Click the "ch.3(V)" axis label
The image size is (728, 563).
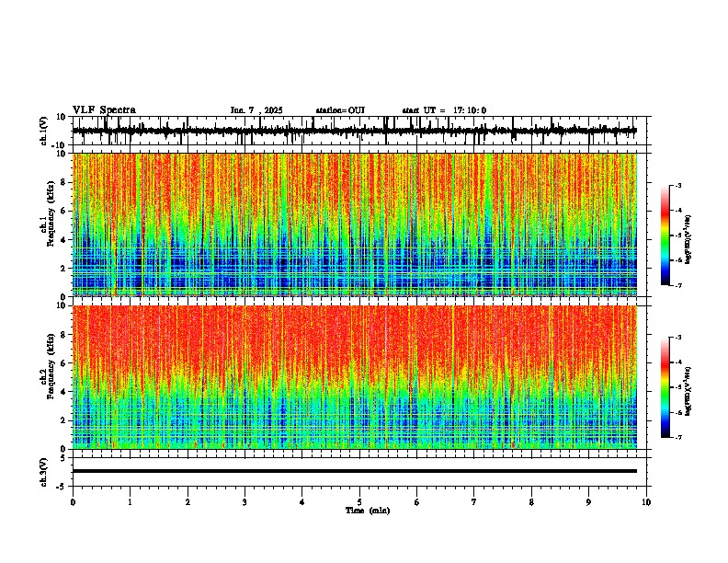[44, 473]
